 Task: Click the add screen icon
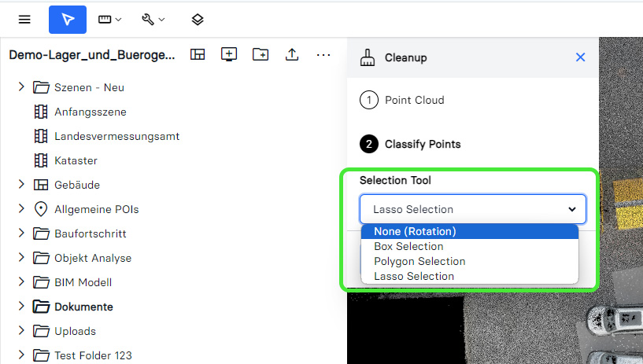point(229,54)
